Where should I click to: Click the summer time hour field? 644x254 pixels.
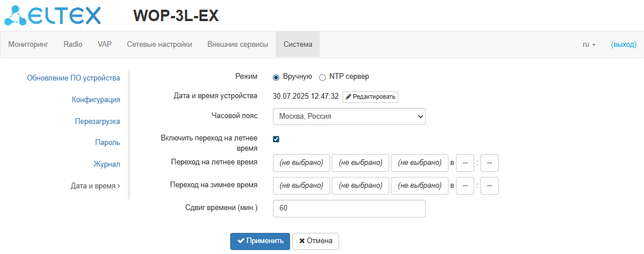tap(465, 163)
